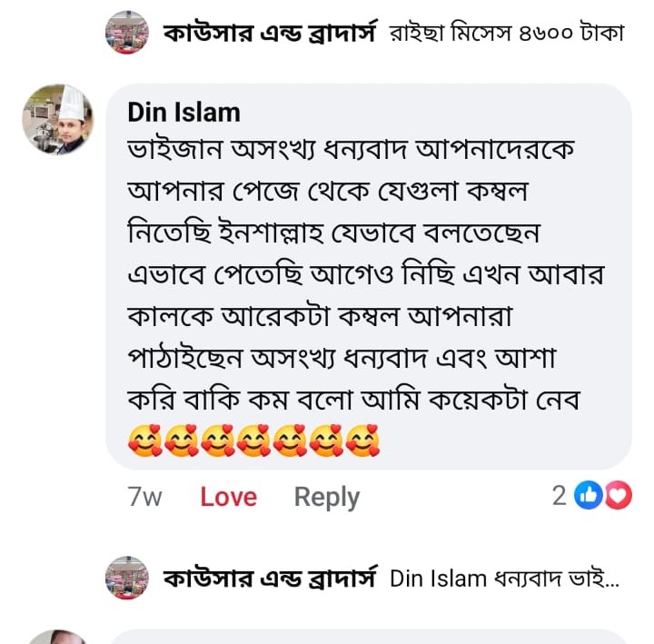The height and width of the screenshot is (644, 654).
Task: Click the partially visible avatar at bottom
Action: tap(57, 636)
